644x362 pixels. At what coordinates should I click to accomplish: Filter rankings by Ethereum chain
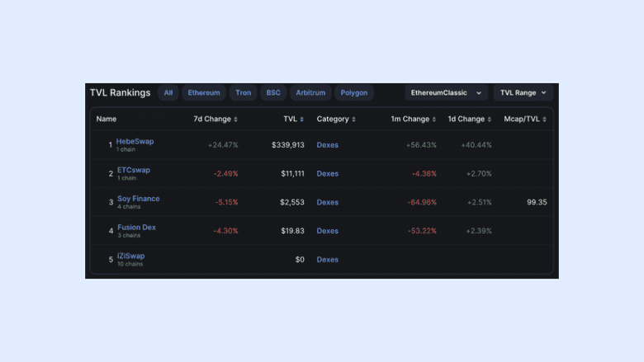(x=204, y=93)
